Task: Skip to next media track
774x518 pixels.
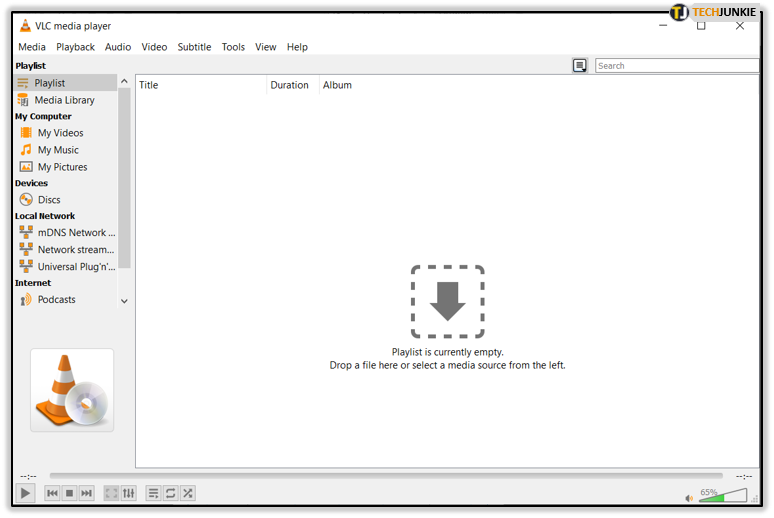Action: tap(87, 493)
